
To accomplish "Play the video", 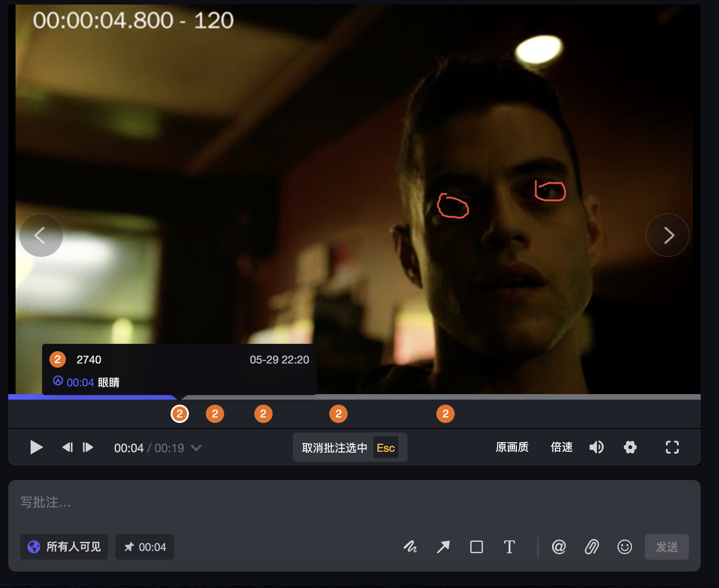I will pos(36,447).
